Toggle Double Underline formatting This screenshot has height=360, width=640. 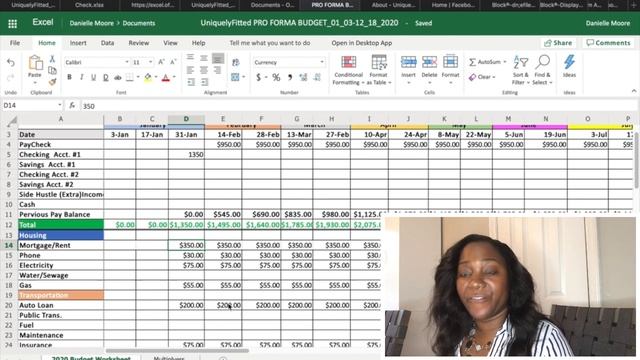(105, 77)
